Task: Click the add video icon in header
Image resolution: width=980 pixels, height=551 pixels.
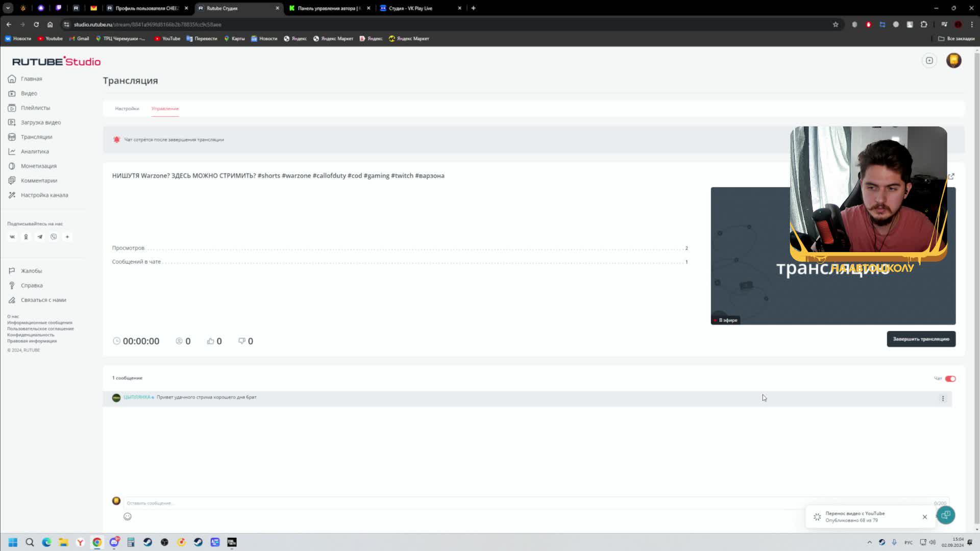Action: pos(929,61)
